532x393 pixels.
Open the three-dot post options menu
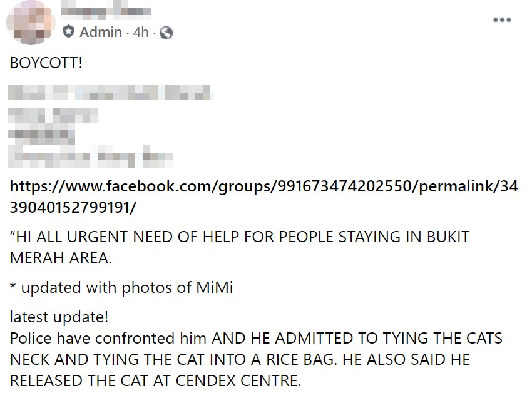click(x=502, y=19)
